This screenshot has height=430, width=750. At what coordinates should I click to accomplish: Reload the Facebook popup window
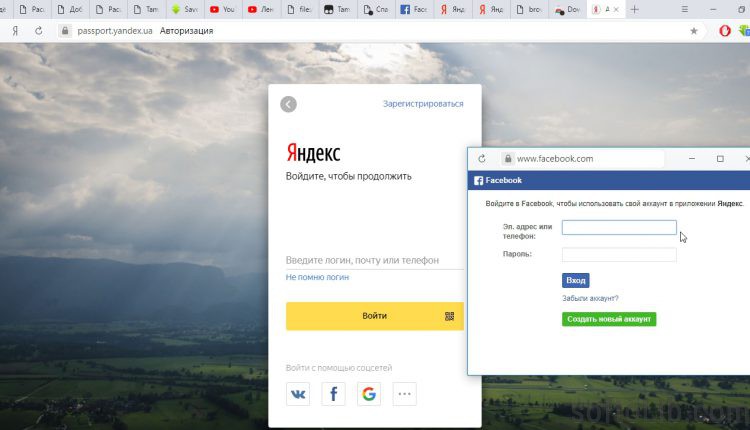pos(482,158)
